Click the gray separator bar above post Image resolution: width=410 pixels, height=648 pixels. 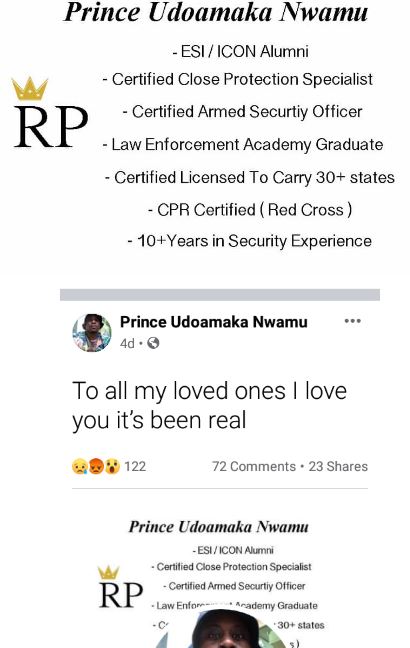220,295
